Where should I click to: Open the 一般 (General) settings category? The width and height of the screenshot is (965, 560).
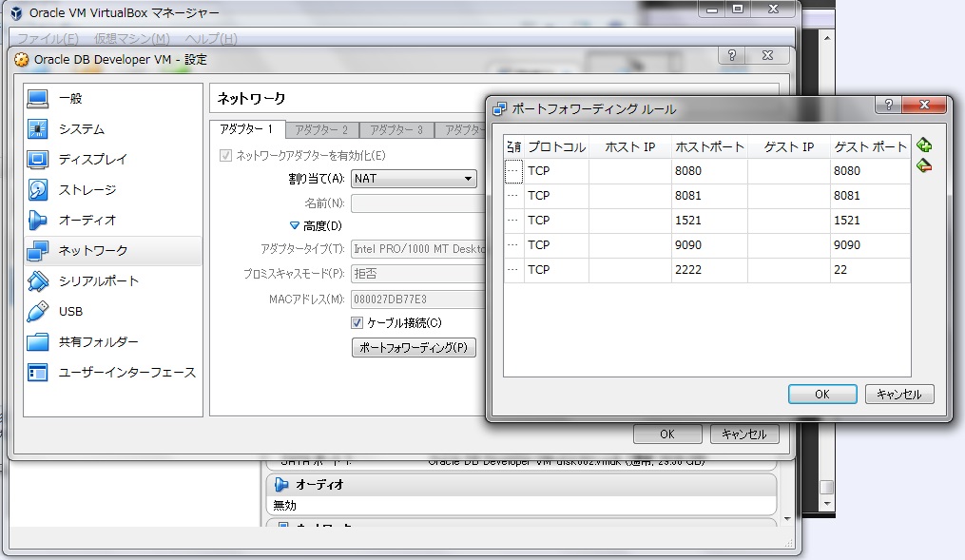pos(113,99)
